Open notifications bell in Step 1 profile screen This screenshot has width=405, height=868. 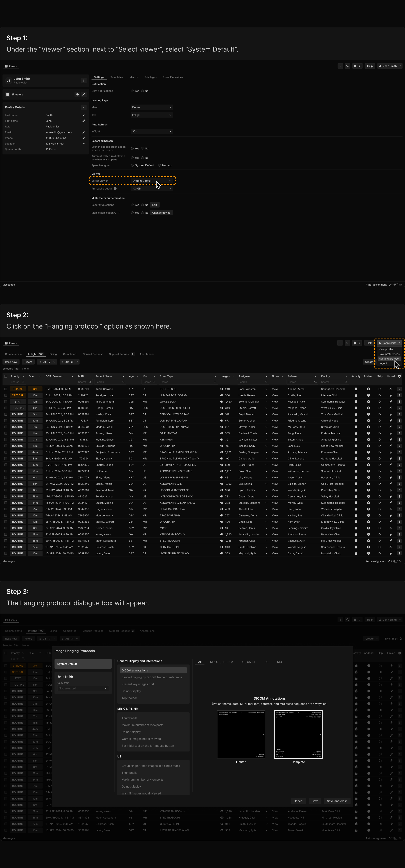tap(355, 66)
